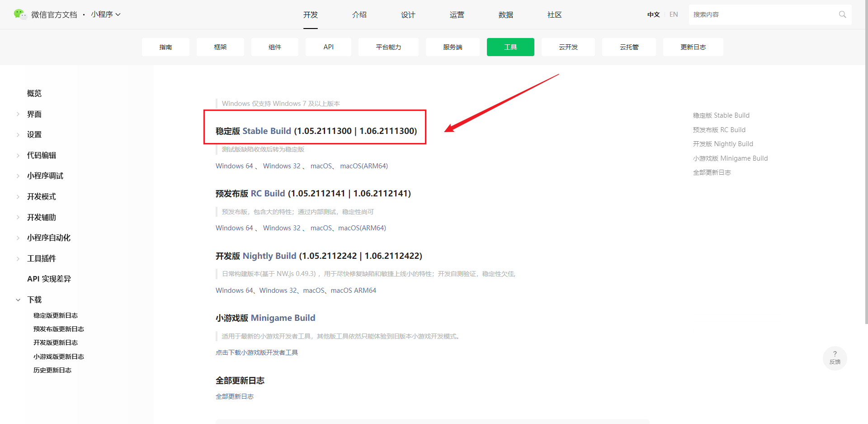868x424 pixels.
Task: Click the search magnifier icon
Action: (x=842, y=14)
